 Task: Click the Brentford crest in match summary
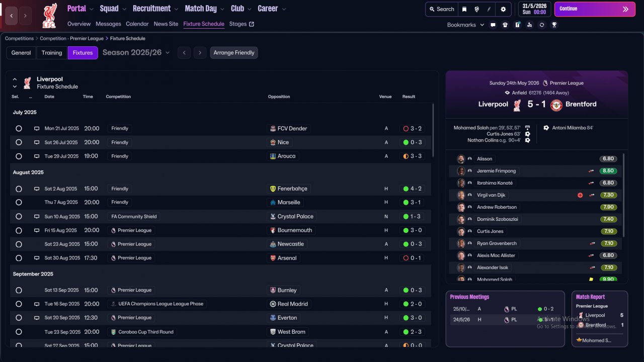[x=556, y=105]
